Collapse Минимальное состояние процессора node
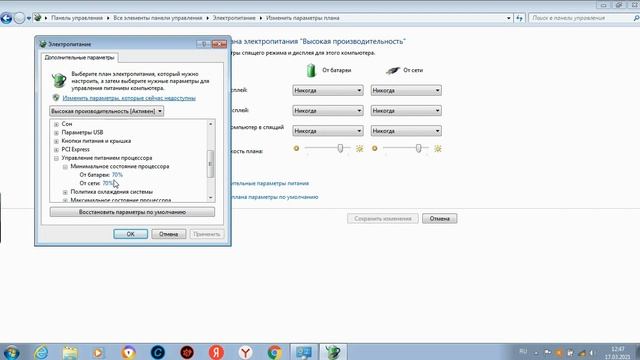Screen dimensions: 640x360 point(65,167)
